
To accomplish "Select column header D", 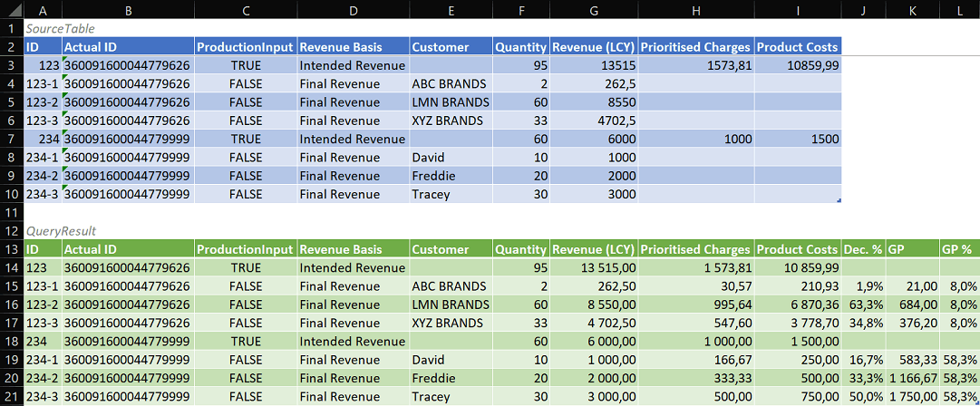I will pyautogui.click(x=354, y=9).
